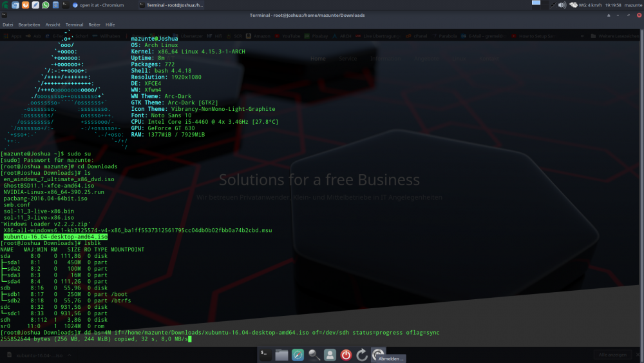Image resolution: width=644 pixels, height=363 pixels.
Task: Click the roll-up window button in titlebar
Action: coord(609,15)
